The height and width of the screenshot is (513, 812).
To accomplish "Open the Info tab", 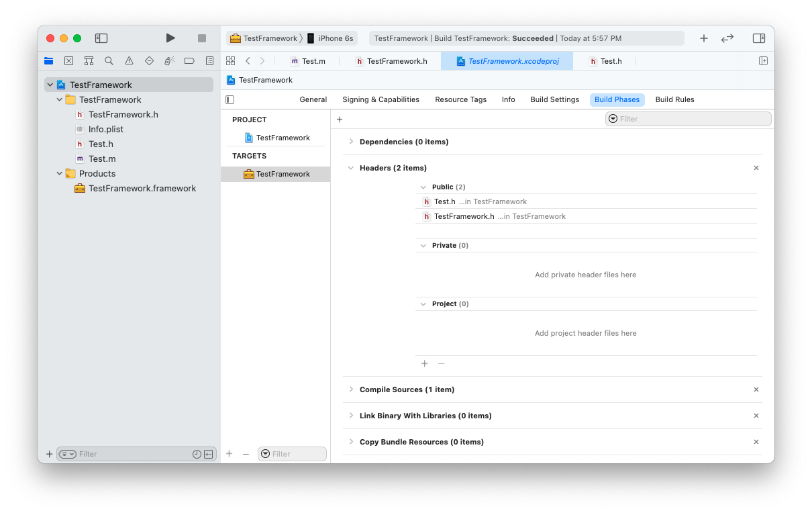I will (x=509, y=99).
